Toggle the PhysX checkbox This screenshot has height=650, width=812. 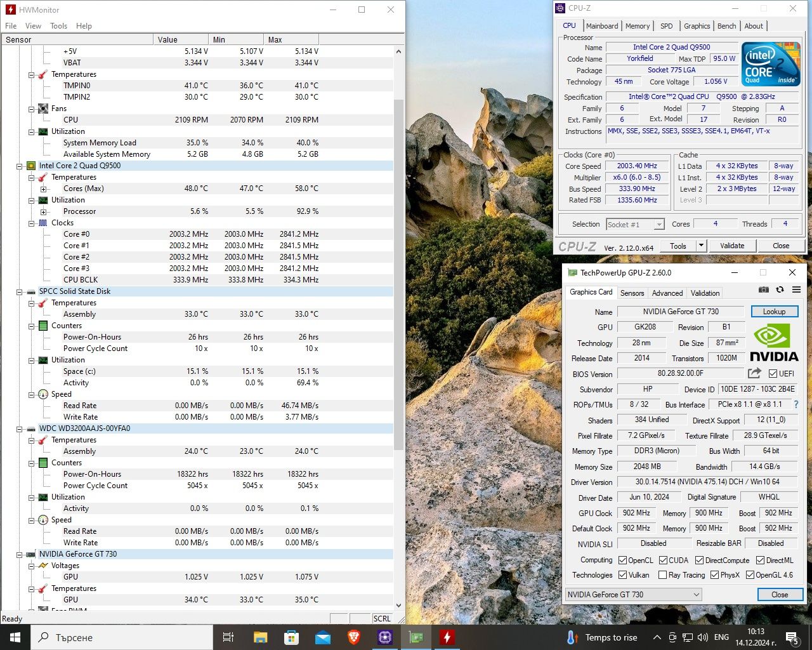714,574
